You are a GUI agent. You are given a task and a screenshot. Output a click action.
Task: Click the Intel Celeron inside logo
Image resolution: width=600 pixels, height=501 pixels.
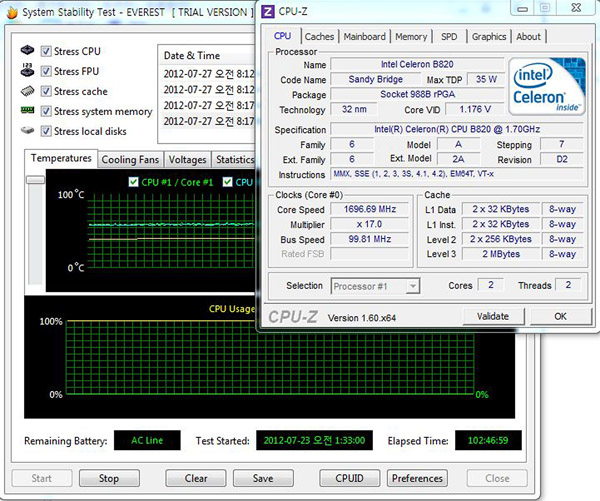coord(547,86)
